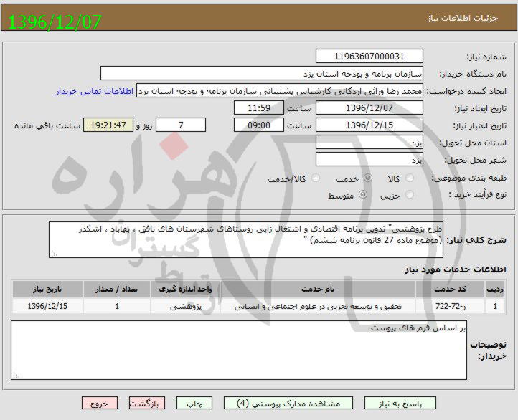Click the شماره نیاز field 11963607000031
This screenshot has width=518, height=420.
click(369, 56)
